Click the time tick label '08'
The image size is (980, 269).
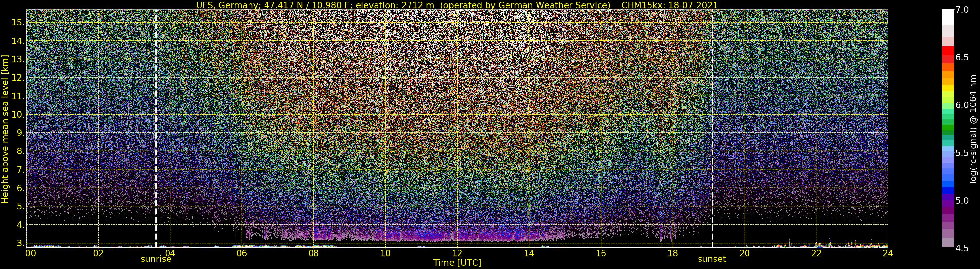(x=313, y=253)
